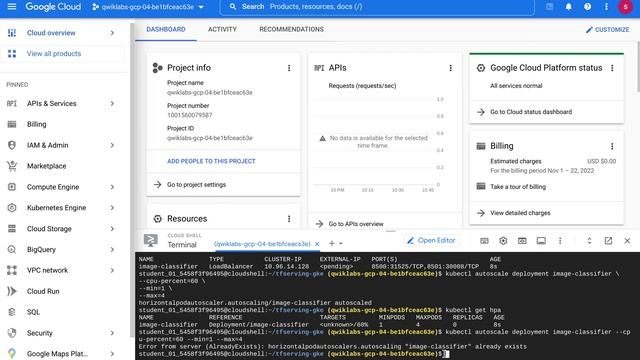Open Google Cloud Platform status options menu

click(x=612, y=68)
